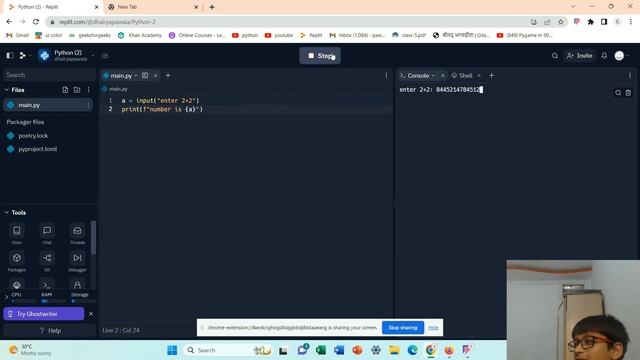The height and width of the screenshot is (360, 640).
Task: Open Excel from the taskbar
Action: 321,350
